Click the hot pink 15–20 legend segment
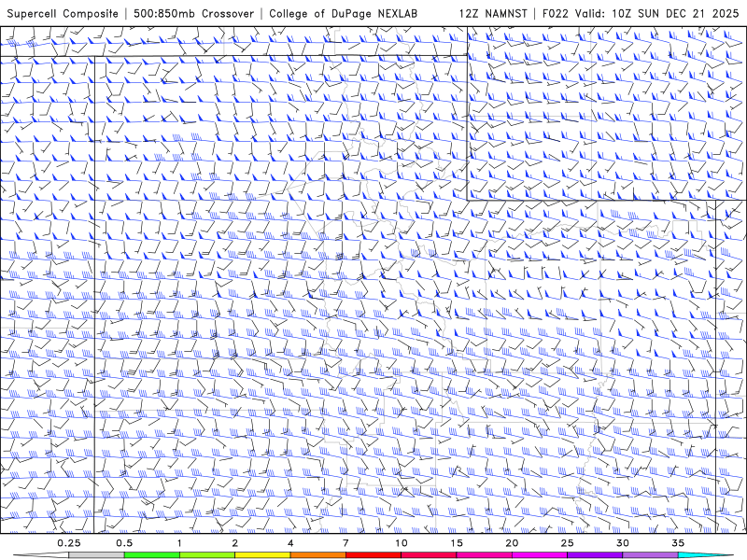747x560 pixels. click(x=484, y=555)
